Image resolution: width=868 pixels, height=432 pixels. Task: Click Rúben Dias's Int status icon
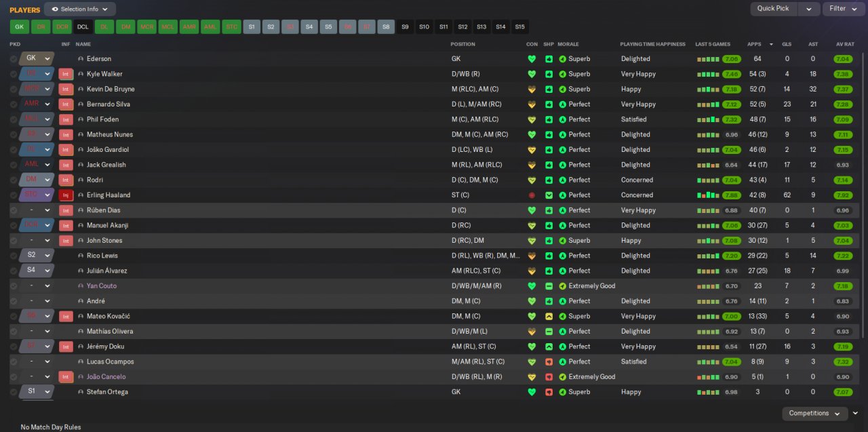tap(66, 210)
